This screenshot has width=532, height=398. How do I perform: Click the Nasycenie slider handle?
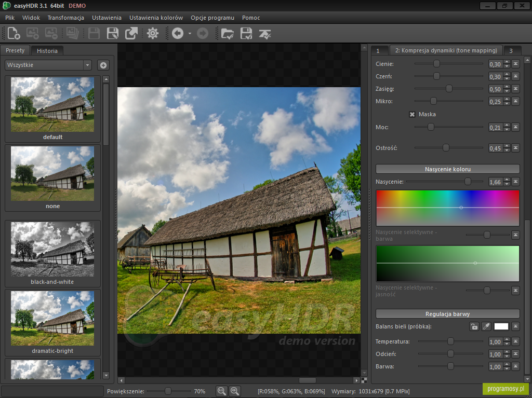pyautogui.click(x=468, y=182)
